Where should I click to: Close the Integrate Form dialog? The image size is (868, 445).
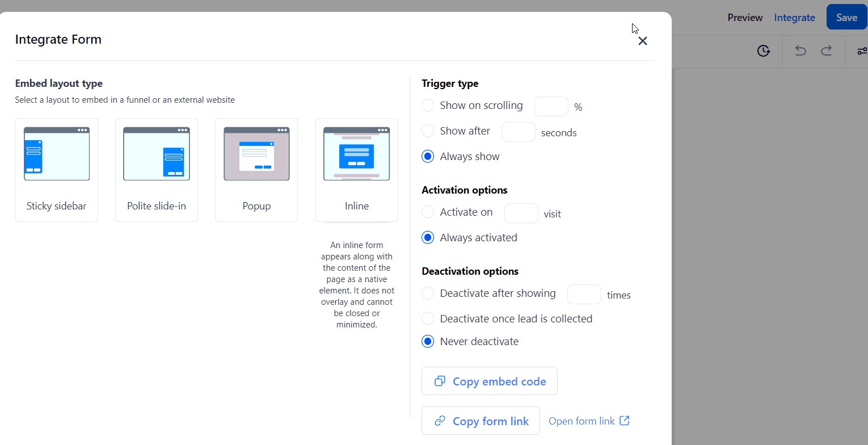[x=642, y=41]
